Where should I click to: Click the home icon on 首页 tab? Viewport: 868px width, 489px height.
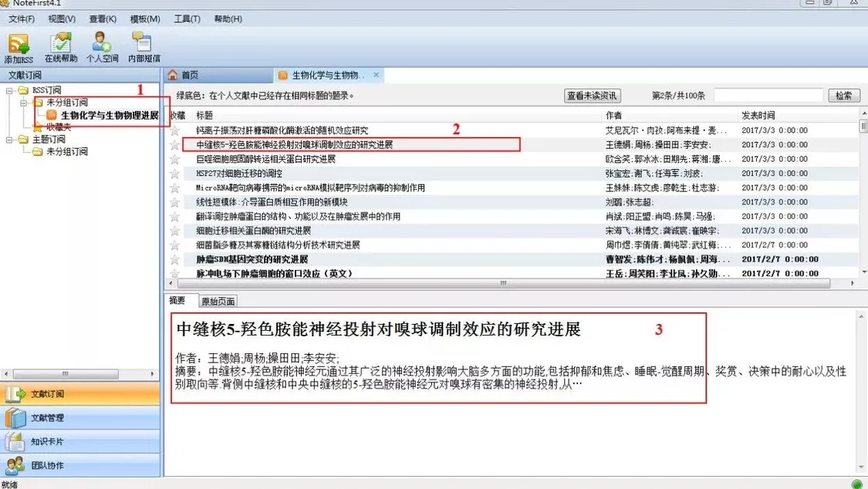click(x=173, y=75)
